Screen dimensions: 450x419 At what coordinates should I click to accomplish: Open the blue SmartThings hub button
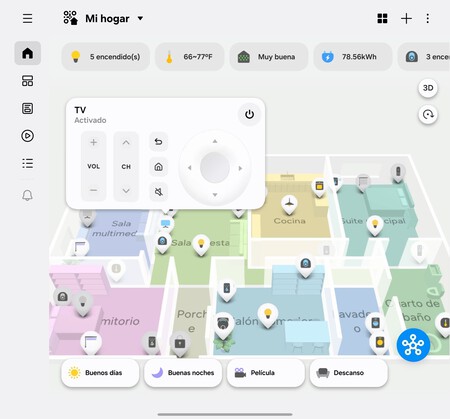pyautogui.click(x=413, y=345)
